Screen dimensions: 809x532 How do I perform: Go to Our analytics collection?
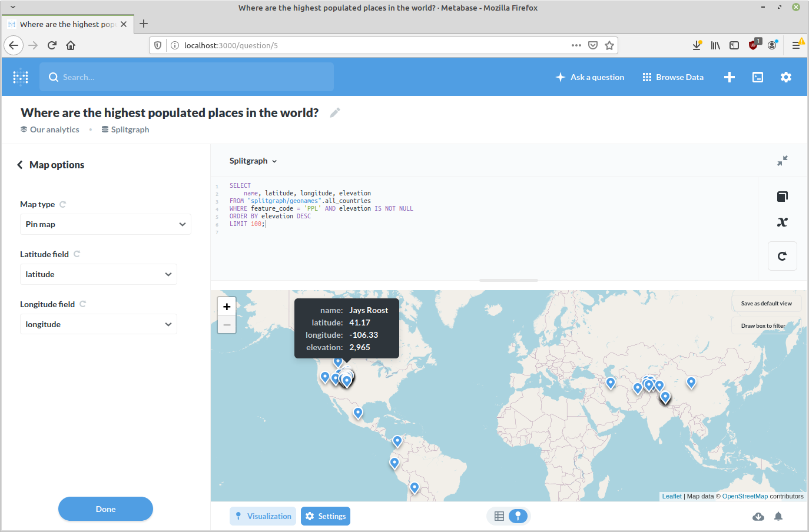click(50, 129)
